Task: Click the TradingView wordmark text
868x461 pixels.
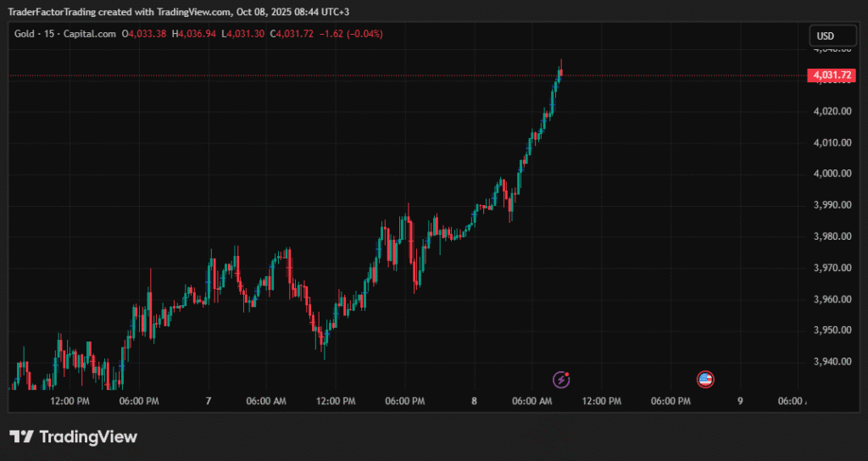Action: [88, 436]
